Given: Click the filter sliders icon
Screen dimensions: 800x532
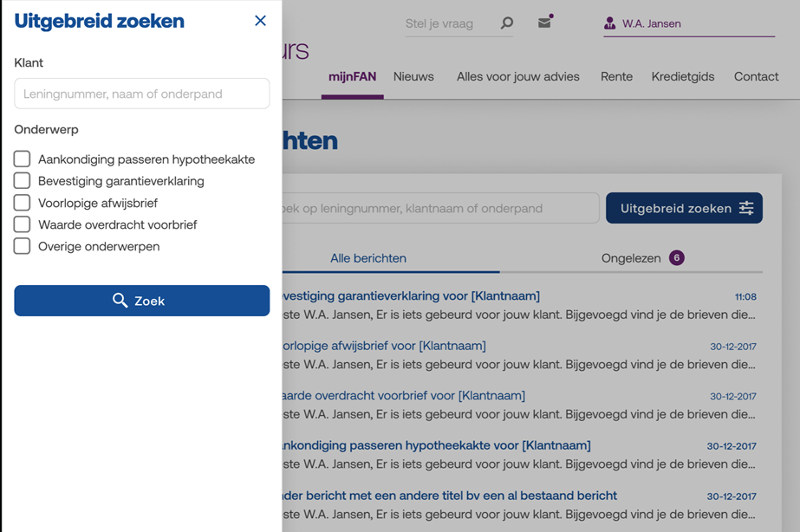Looking at the screenshot, I should tap(746, 208).
